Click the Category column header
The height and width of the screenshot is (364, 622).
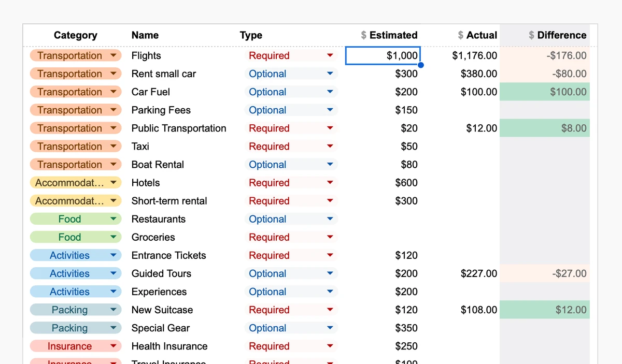click(75, 35)
